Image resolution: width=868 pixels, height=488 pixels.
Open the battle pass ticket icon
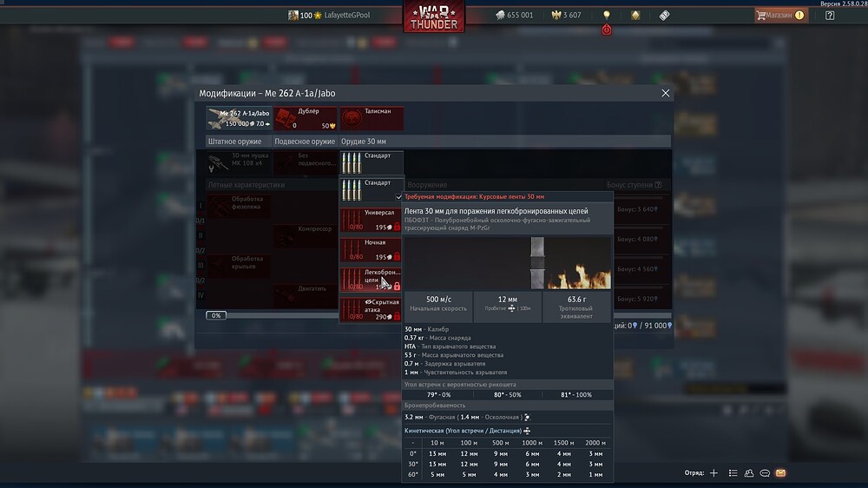click(x=664, y=15)
